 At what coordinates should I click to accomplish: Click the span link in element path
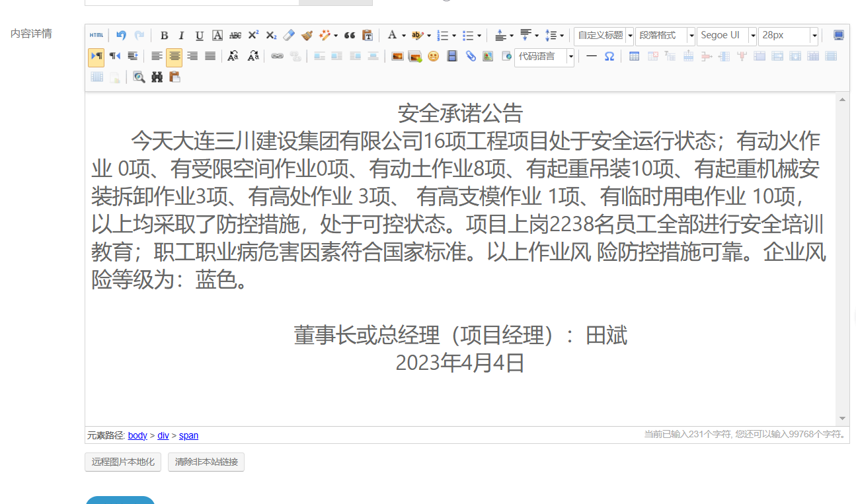point(188,435)
